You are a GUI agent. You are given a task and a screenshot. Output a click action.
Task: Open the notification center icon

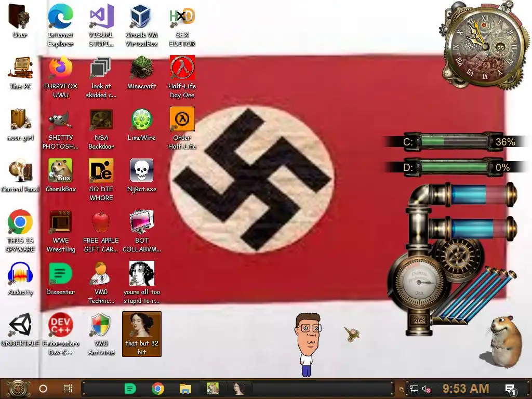[x=510, y=389]
